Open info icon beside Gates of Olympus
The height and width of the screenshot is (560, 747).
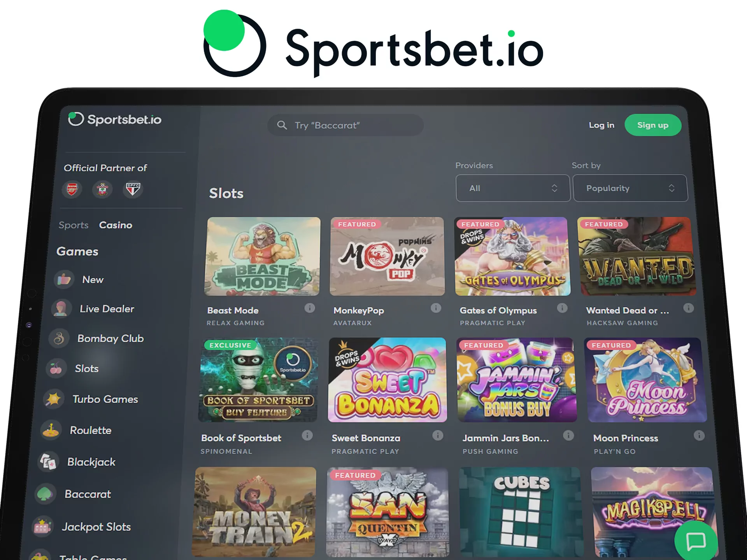[562, 308]
